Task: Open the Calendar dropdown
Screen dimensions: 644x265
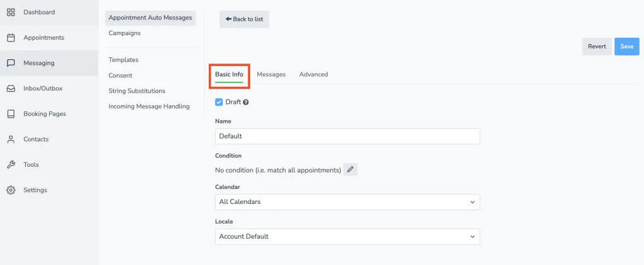Action: tap(347, 202)
